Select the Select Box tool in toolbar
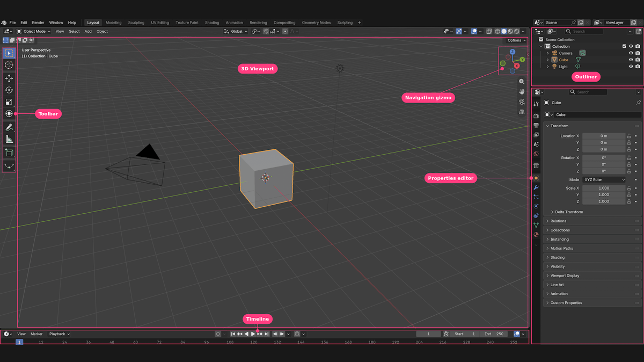This screenshot has width=644, height=362. 9,53
